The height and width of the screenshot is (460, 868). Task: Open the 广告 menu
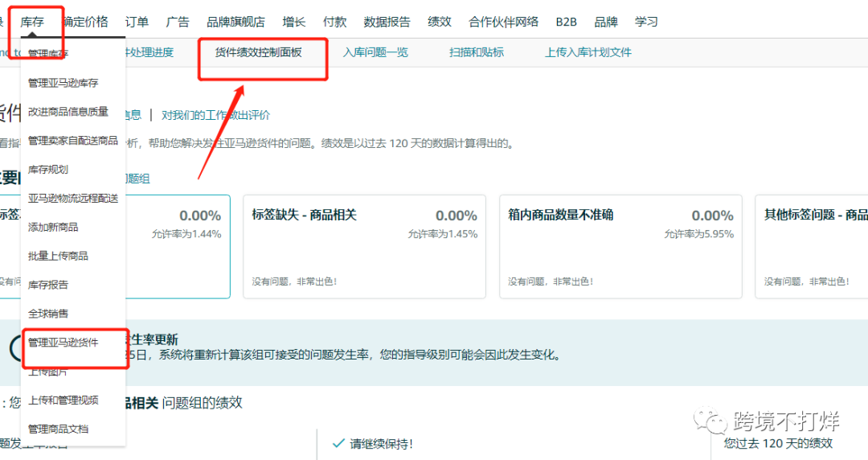(178, 22)
